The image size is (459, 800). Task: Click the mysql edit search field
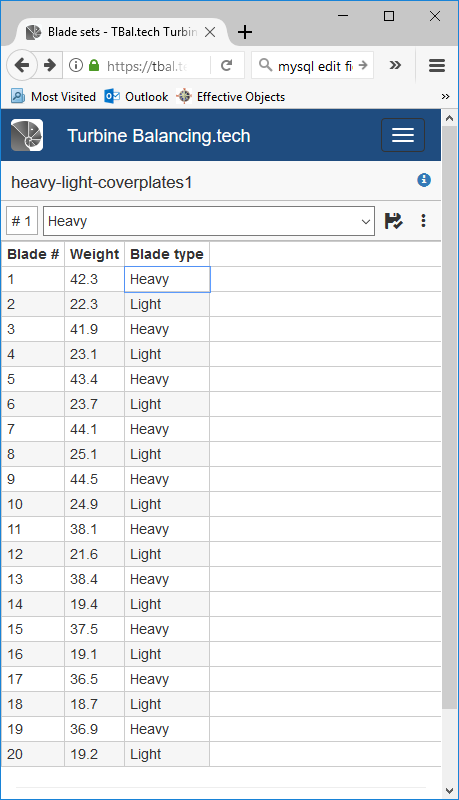[x=313, y=65]
